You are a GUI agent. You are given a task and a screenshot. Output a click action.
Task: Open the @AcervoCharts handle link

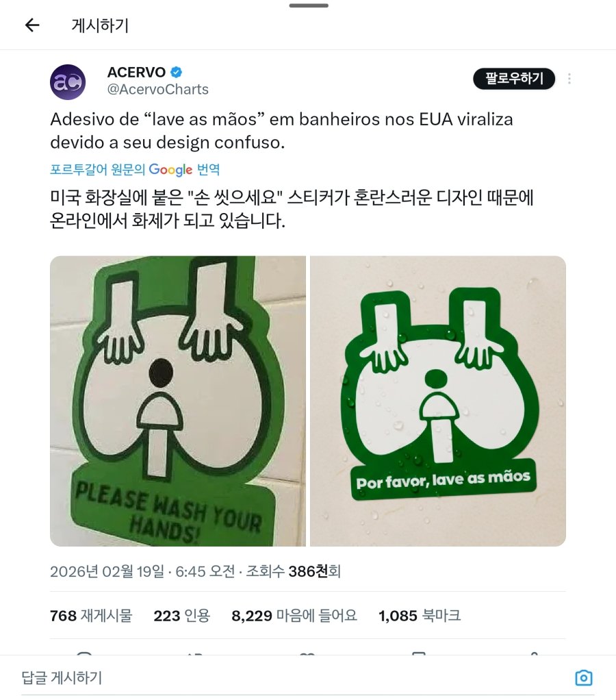[158, 89]
